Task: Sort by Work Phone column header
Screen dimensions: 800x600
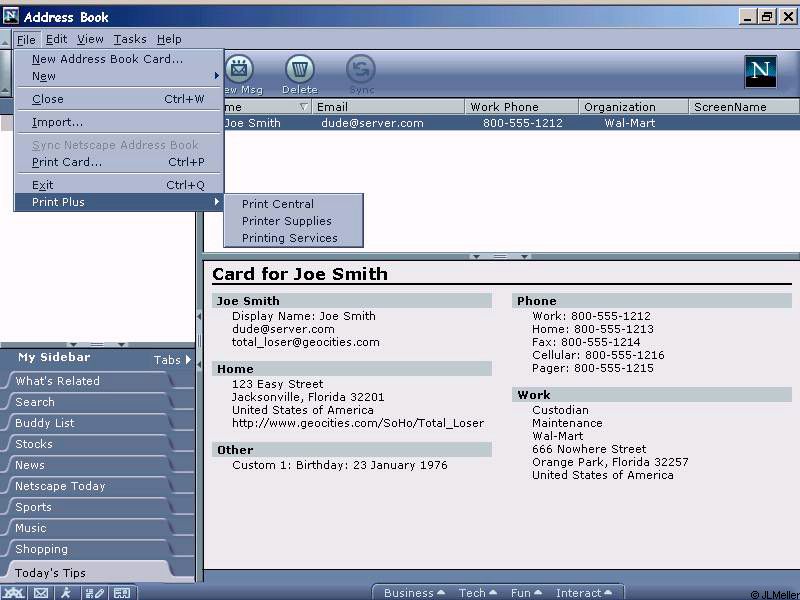Action: pos(521,107)
